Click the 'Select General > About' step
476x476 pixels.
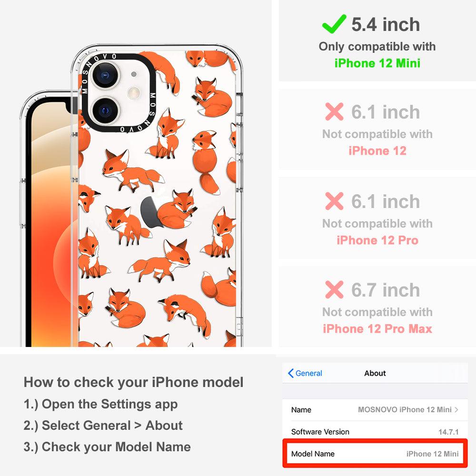[x=103, y=426]
